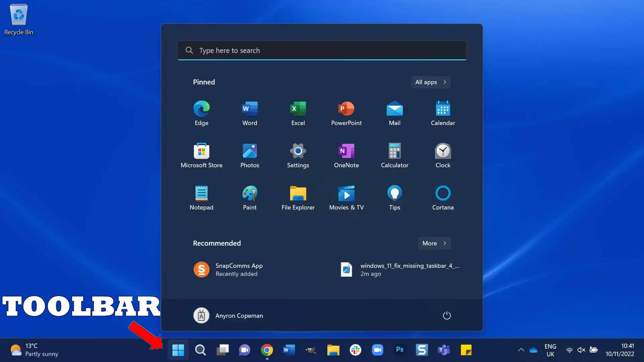Open clock and date 10:41 panel

pos(620,350)
